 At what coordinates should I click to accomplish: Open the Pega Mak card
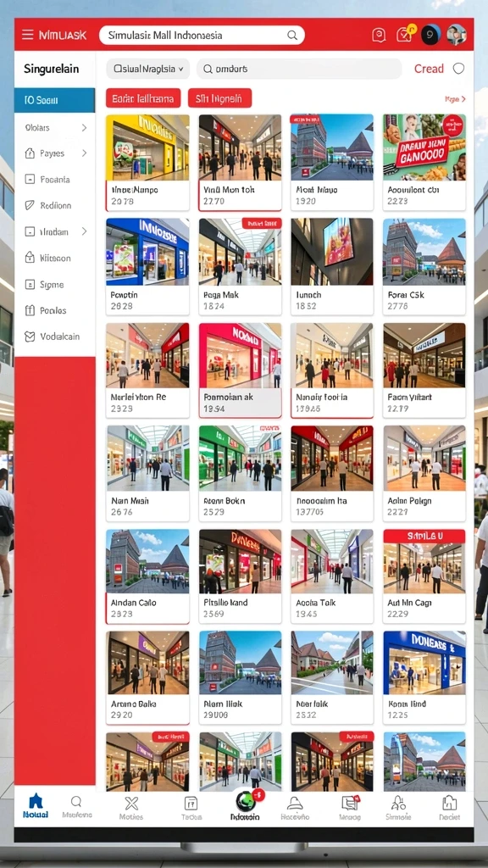tap(240, 267)
